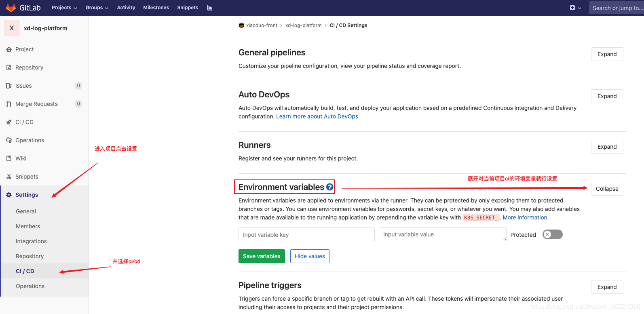Go to the Activity page
Image resolution: width=644 pixels, height=314 pixels.
(126, 8)
